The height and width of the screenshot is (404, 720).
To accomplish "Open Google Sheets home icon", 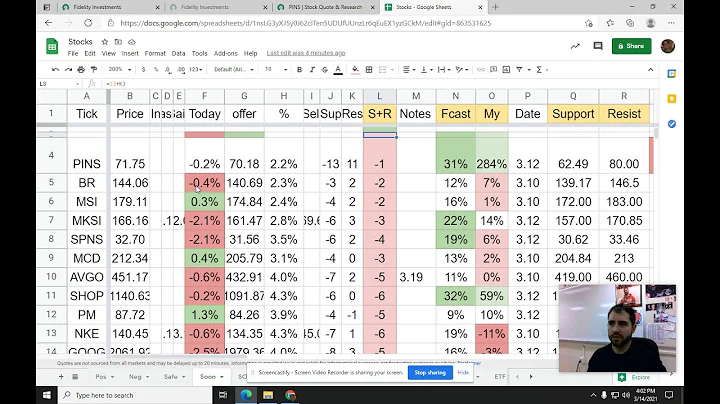I will 52,46.
